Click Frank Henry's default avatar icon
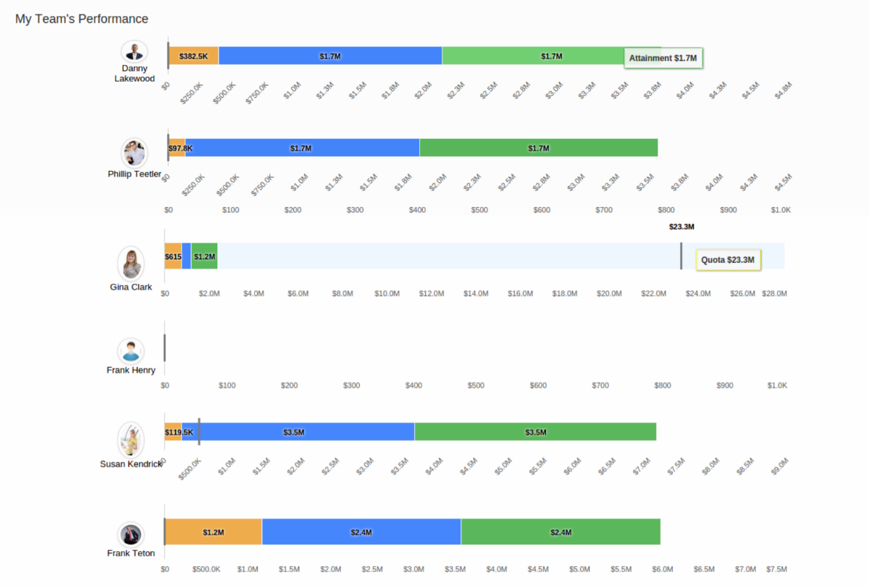The height and width of the screenshot is (588, 869). [131, 352]
